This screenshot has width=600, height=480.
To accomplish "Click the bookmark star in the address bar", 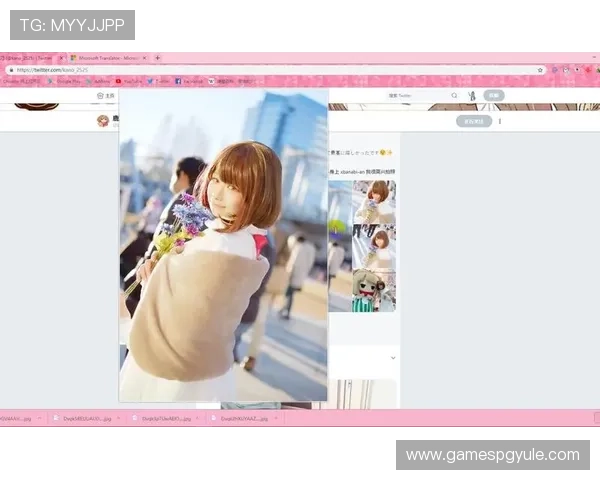I will [541, 70].
